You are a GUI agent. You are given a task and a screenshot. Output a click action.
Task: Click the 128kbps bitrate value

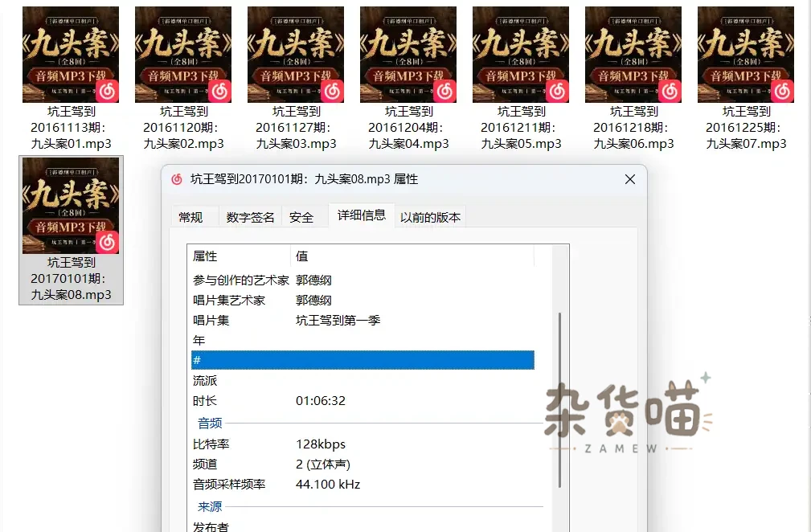[x=321, y=444]
